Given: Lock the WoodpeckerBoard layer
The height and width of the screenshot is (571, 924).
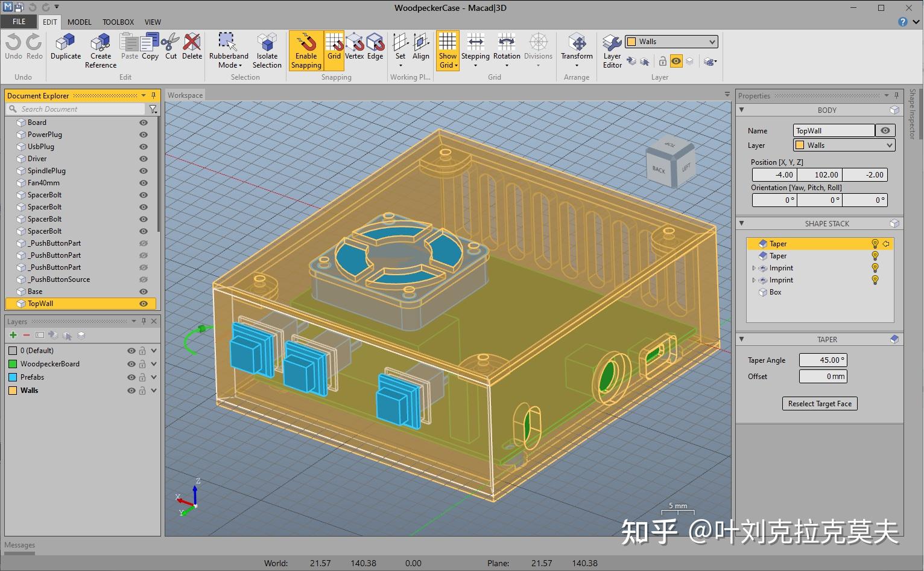Looking at the screenshot, I should pyautogui.click(x=142, y=363).
